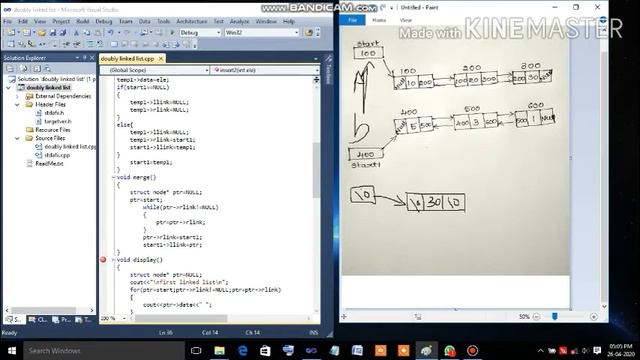Viewport: 640px width, 360px height.
Task: Click the Toggle Bookmark icon in second toolbar
Action: coord(114,44)
